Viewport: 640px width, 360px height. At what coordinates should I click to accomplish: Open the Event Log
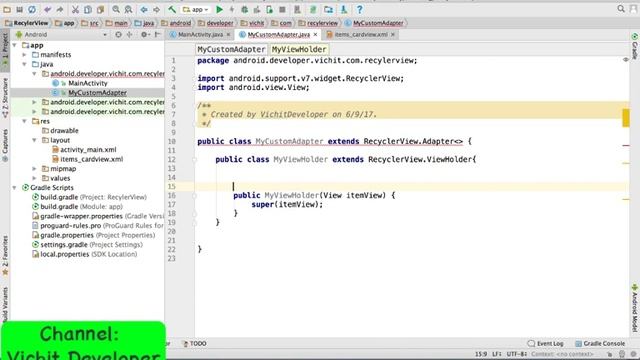tap(545, 344)
